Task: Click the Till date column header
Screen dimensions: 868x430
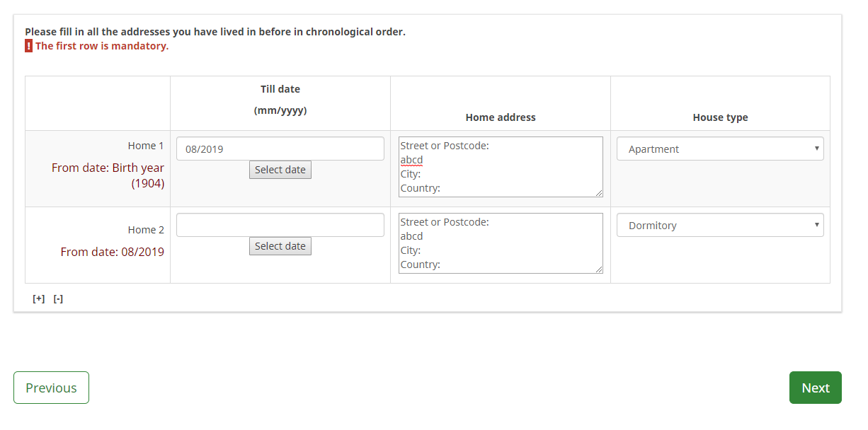Action: coord(280,90)
